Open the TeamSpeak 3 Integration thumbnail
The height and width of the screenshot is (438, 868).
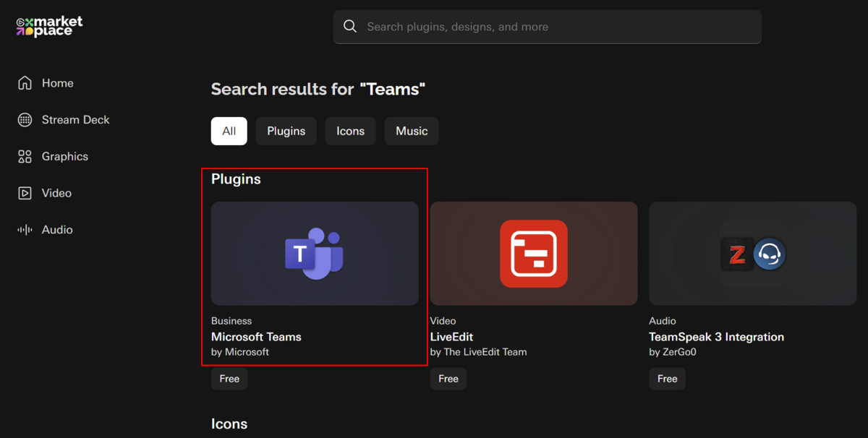[x=753, y=254]
